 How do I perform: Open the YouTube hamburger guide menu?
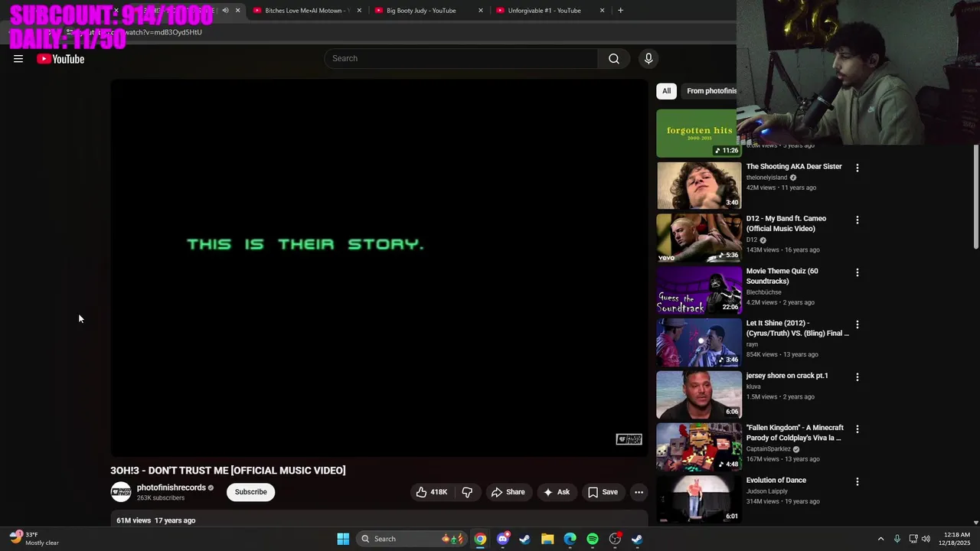pyautogui.click(x=18, y=59)
